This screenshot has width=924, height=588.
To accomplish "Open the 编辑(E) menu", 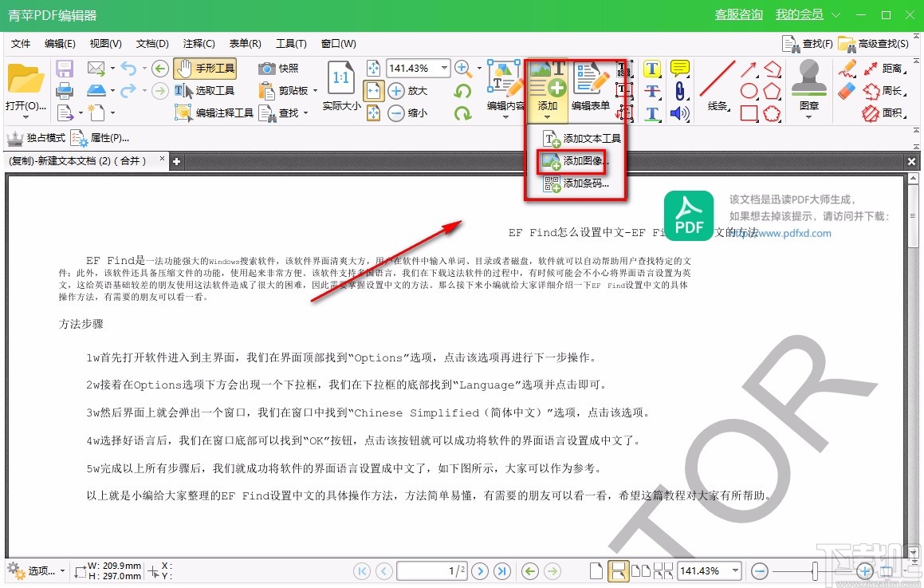I will [x=60, y=44].
